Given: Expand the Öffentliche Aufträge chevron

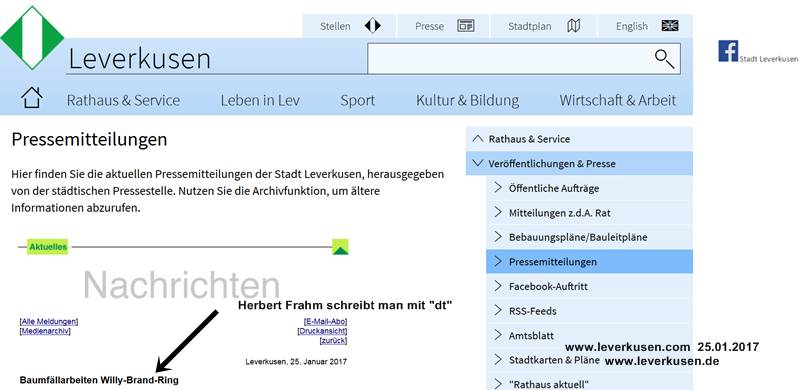Looking at the screenshot, I should [498, 187].
